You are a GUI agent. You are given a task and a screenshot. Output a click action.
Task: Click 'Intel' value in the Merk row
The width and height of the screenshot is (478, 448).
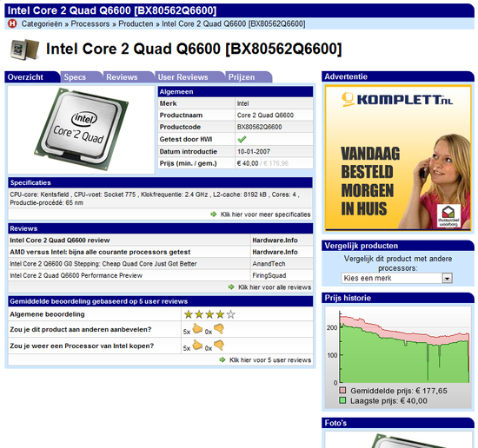click(x=243, y=103)
